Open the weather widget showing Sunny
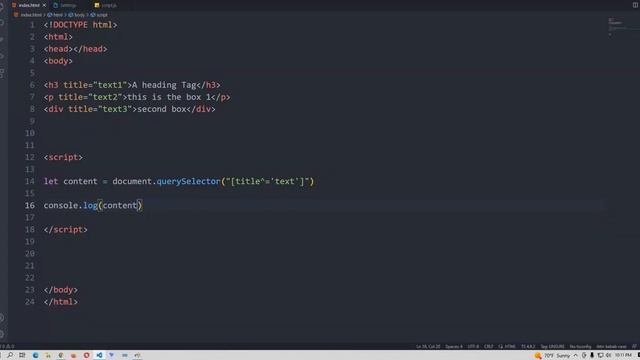The image size is (640, 360). pos(552,356)
